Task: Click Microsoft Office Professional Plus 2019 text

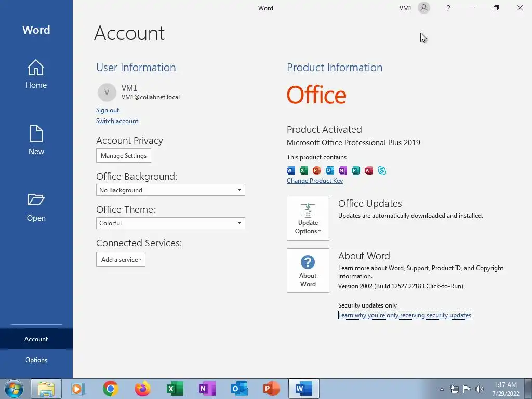Action: click(353, 143)
